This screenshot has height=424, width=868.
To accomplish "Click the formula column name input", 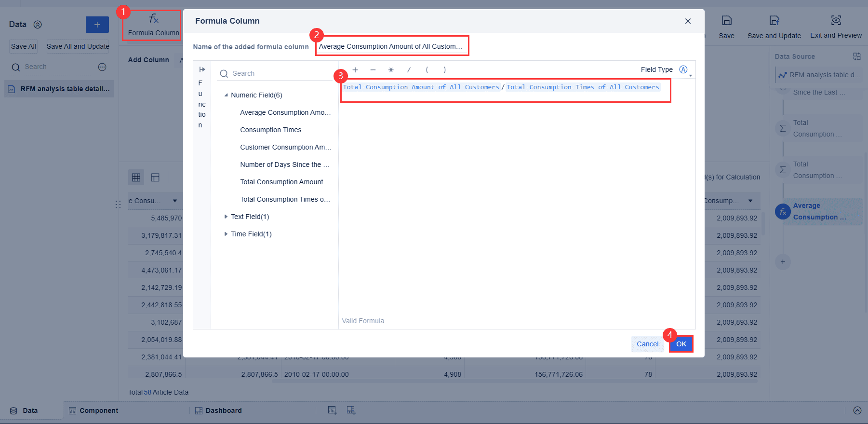I will [392, 46].
